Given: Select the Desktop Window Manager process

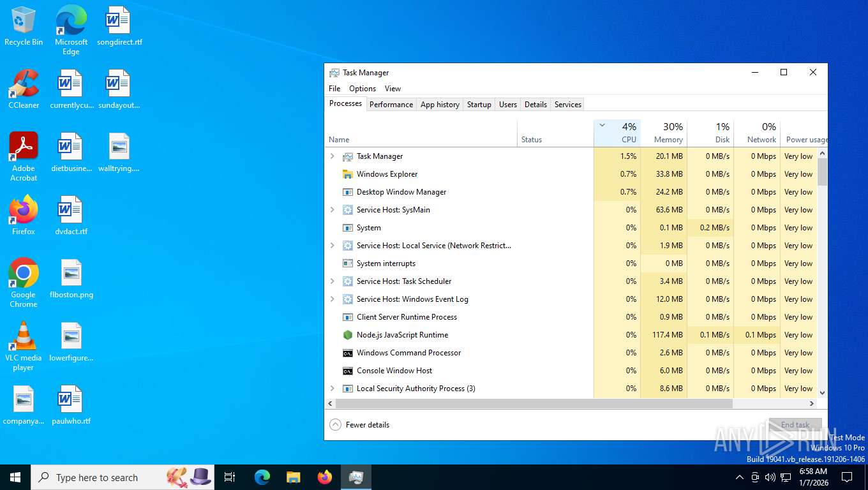Looking at the screenshot, I should pyautogui.click(x=571, y=192).
